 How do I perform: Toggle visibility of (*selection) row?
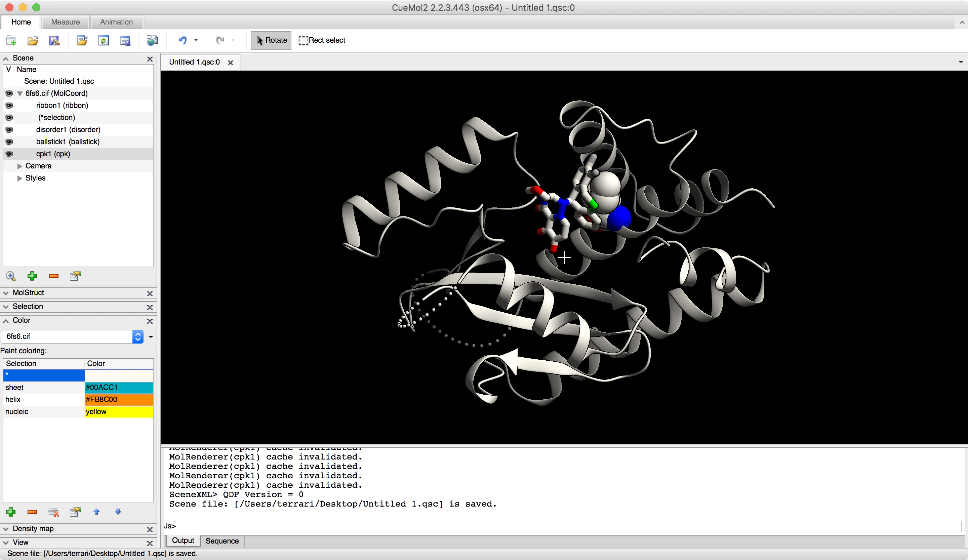click(x=9, y=118)
